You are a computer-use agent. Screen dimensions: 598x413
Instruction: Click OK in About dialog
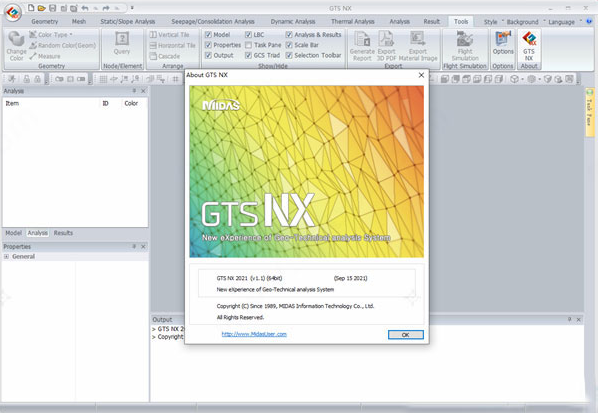(405, 334)
